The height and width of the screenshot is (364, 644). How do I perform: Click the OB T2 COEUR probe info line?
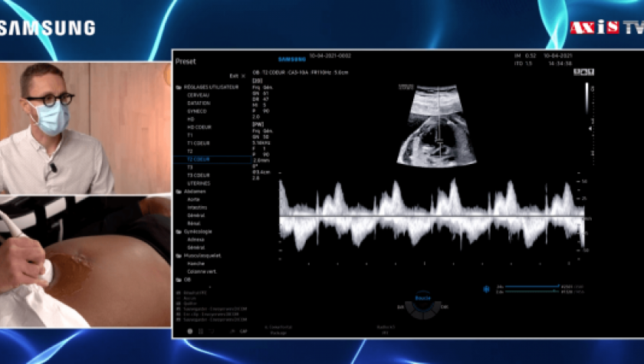[301, 72]
